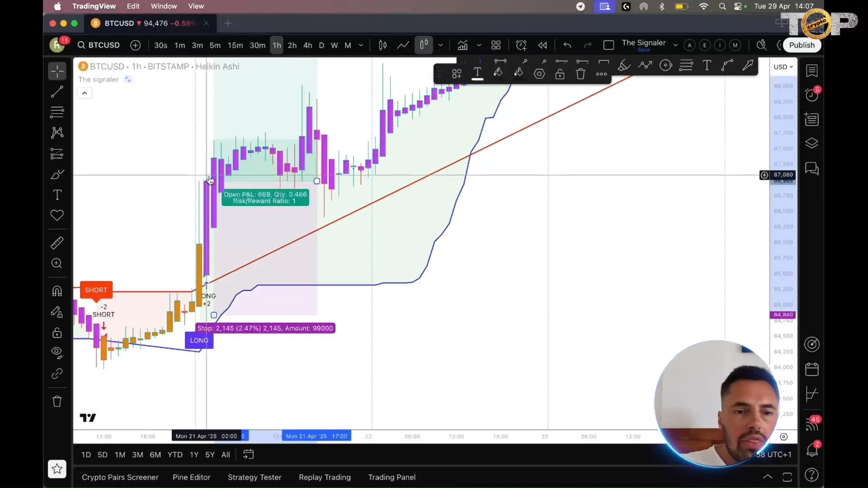This screenshot has width=868, height=488.
Task: Add symbol to compare plus button
Action: click(135, 45)
